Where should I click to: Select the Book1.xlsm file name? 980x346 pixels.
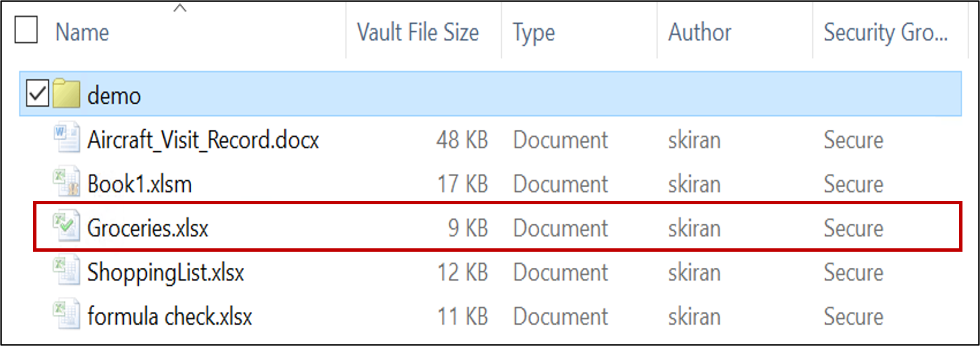(x=140, y=184)
